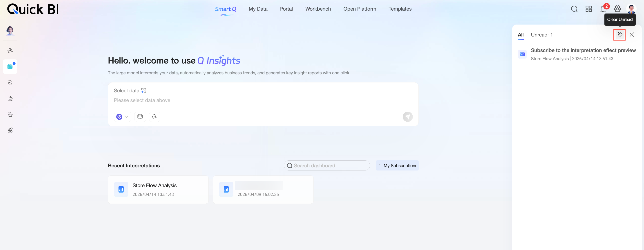This screenshot has height=250, width=644.
Task: Open the report document sidebar icon
Action: click(10, 98)
